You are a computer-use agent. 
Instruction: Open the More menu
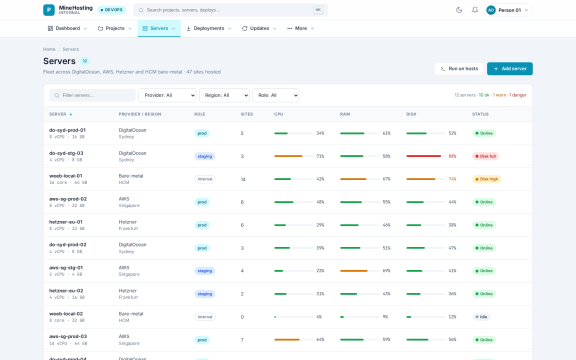[300, 28]
